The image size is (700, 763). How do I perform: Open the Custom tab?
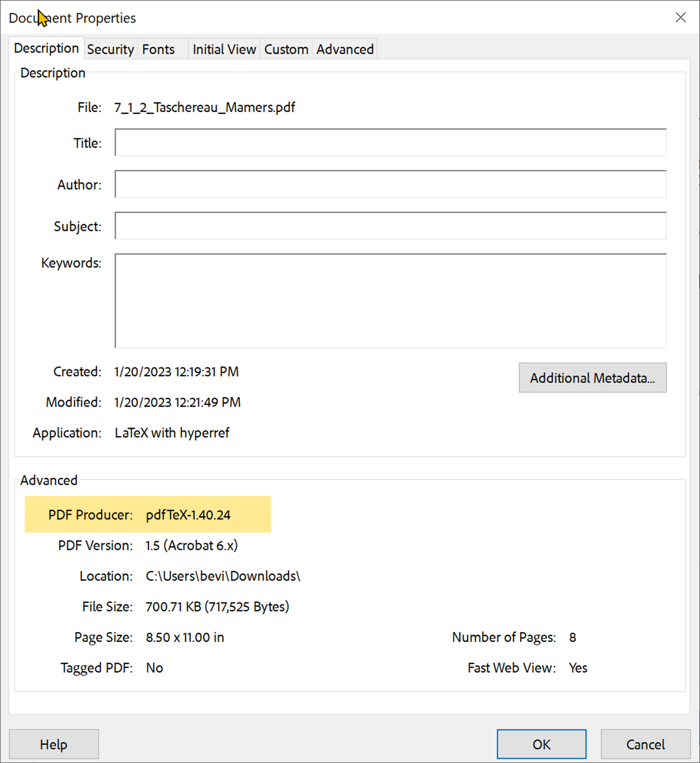click(286, 49)
